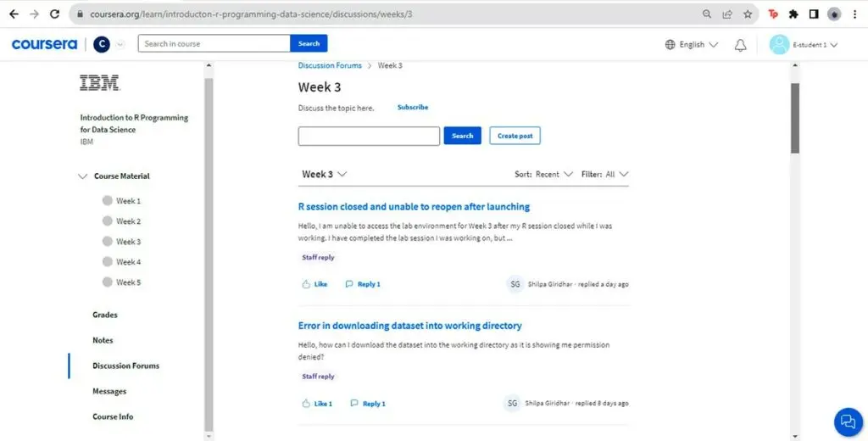Go back with the browser back arrow
This screenshot has height=441, width=868.
click(14, 14)
